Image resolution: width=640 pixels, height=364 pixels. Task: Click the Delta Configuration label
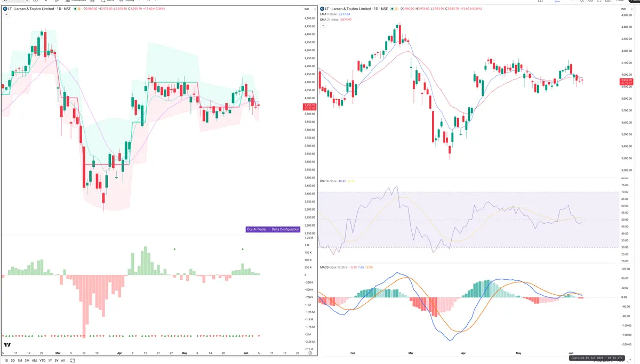285,229
